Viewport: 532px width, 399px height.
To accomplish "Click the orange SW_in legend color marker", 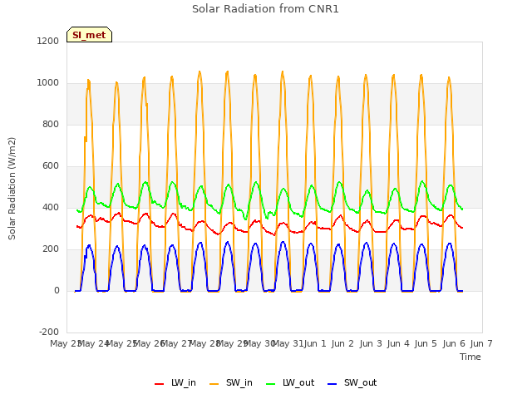I will [214, 384].
